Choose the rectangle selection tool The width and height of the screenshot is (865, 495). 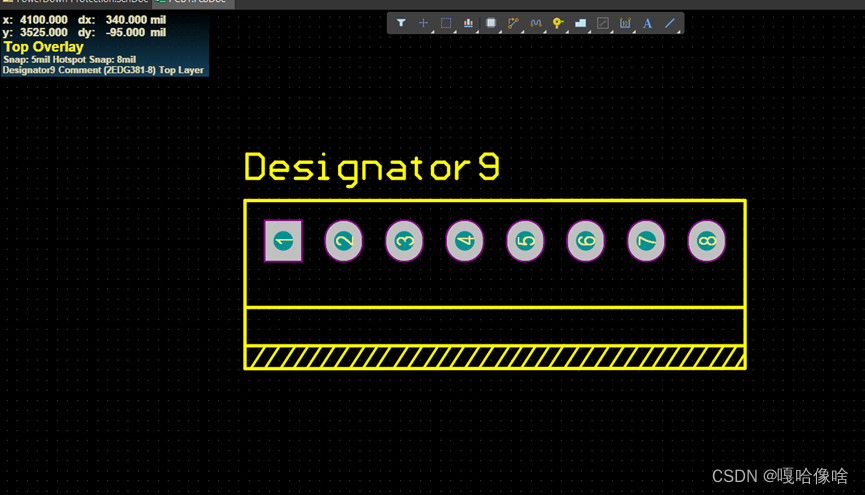[446, 23]
